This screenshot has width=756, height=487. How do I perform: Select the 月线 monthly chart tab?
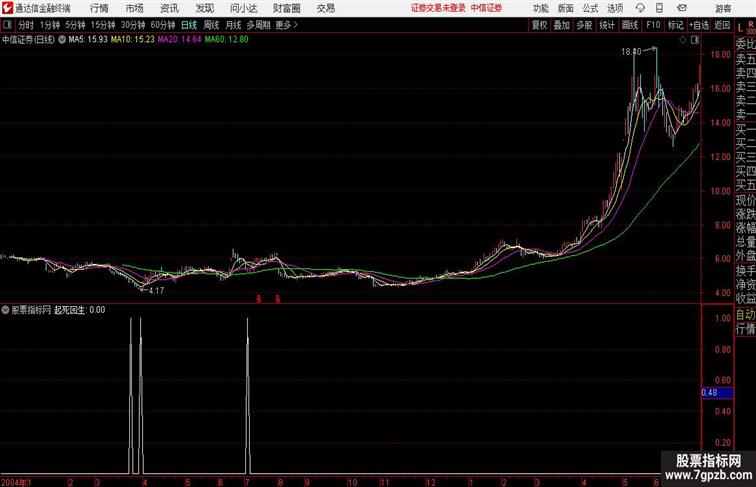click(233, 25)
